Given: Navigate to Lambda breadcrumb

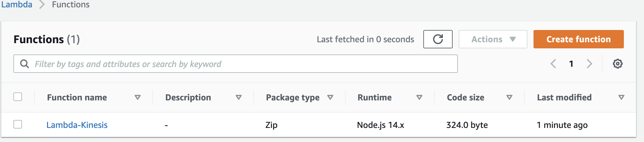Looking at the screenshot, I should coord(17,5).
